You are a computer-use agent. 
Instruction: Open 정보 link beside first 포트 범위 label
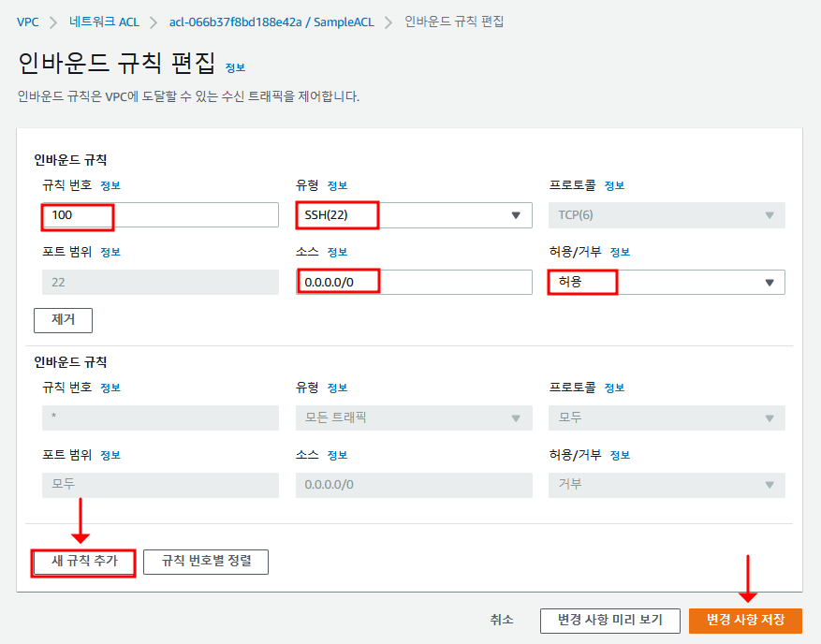click(110, 253)
